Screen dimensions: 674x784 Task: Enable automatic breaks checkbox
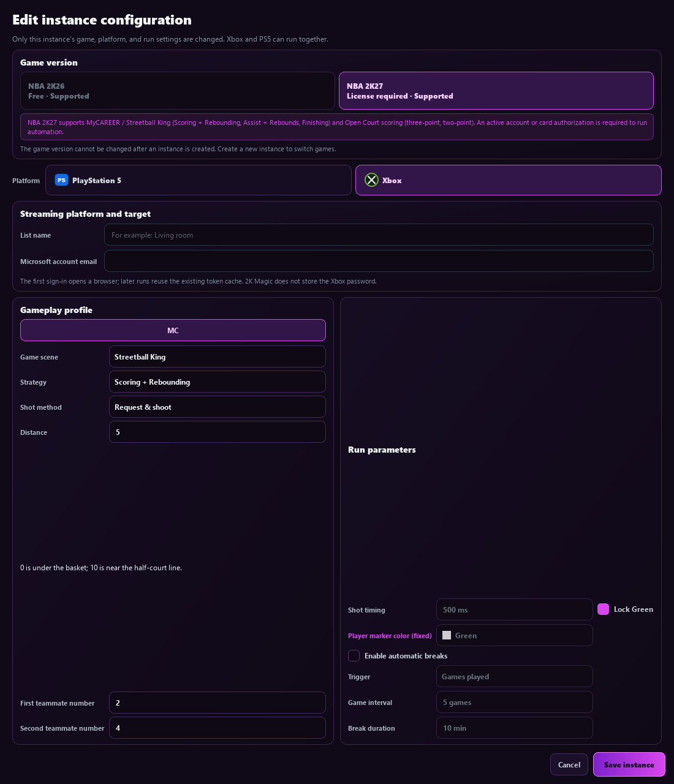(354, 656)
